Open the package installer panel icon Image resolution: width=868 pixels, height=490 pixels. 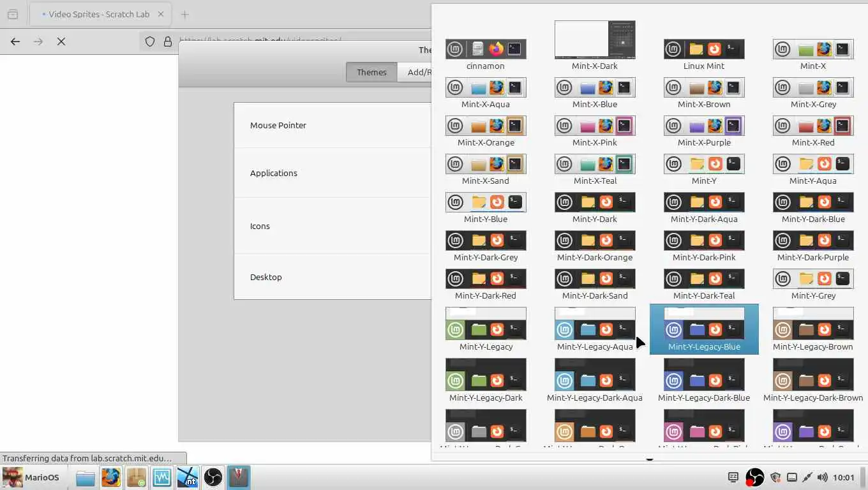coord(136,477)
